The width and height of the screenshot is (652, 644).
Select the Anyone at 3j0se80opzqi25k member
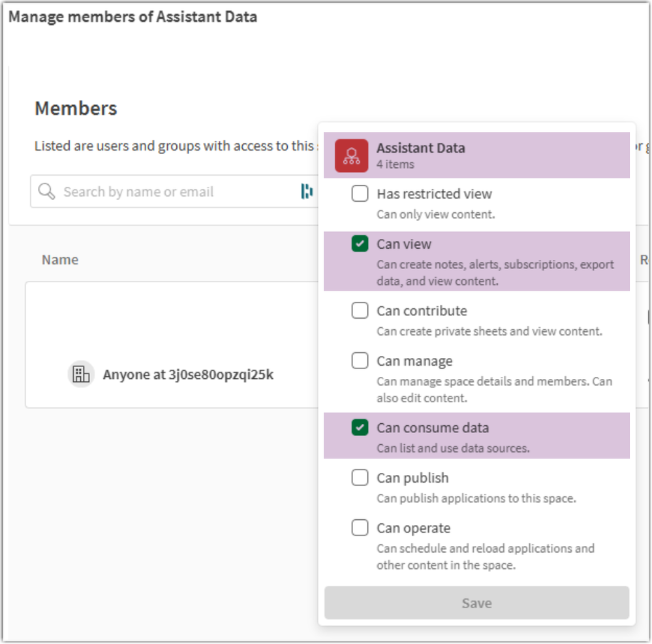pos(189,374)
